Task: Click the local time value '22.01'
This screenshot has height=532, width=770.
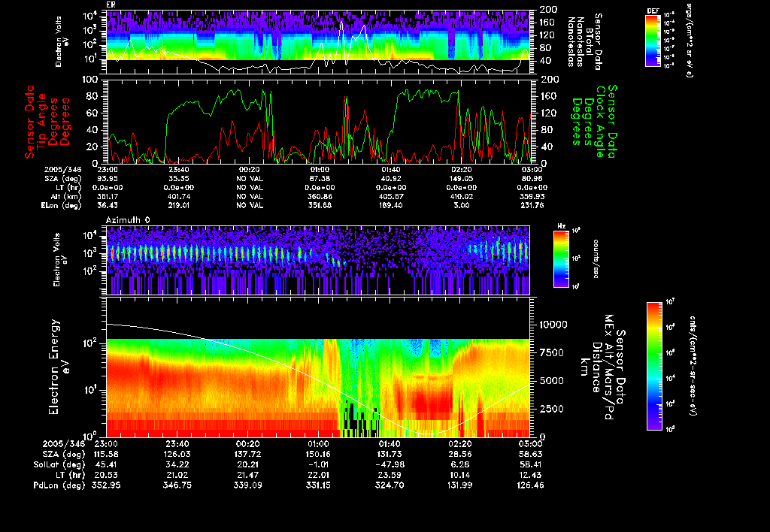Action: (318, 475)
